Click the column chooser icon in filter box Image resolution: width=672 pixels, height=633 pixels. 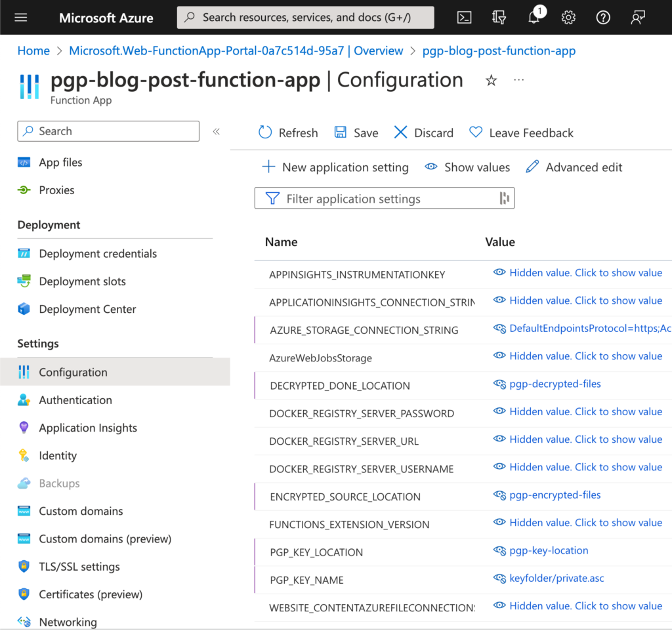(505, 198)
